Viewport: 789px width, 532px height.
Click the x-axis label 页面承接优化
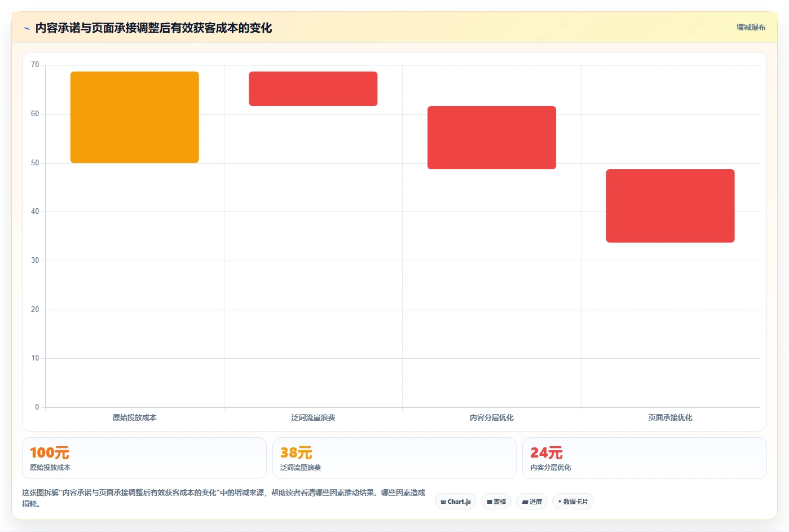point(670,417)
